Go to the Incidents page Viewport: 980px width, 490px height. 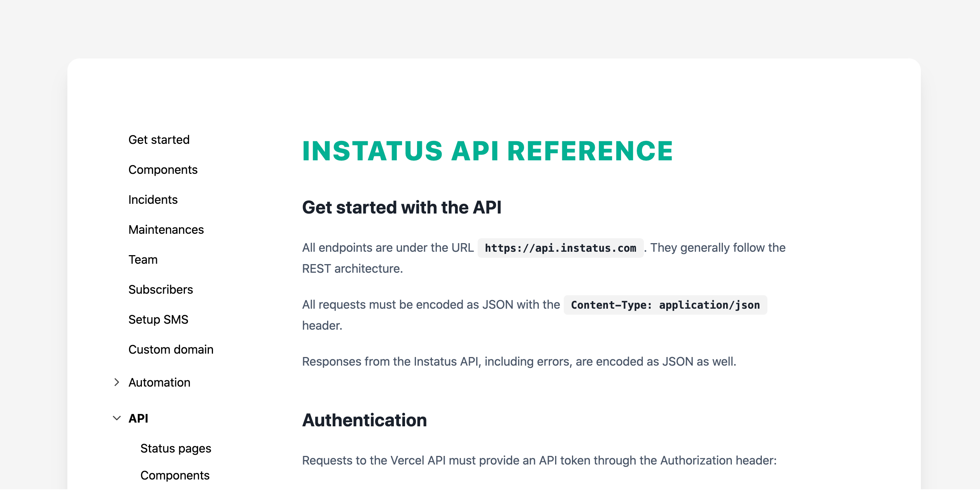click(x=153, y=200)
